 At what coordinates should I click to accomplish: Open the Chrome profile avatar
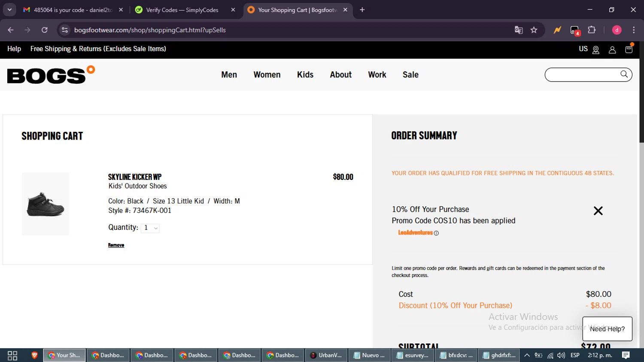point(617,30)
